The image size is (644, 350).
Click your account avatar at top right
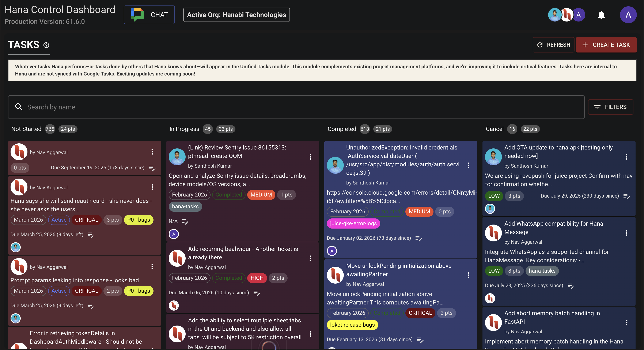coord(628,15)
